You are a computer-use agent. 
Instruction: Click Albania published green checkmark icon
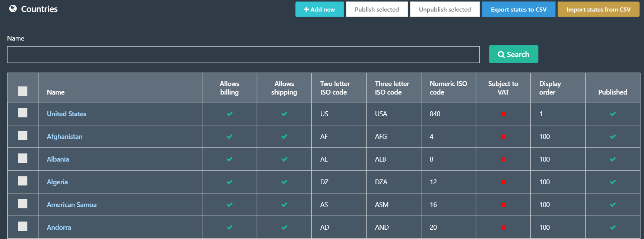point(613,159)
